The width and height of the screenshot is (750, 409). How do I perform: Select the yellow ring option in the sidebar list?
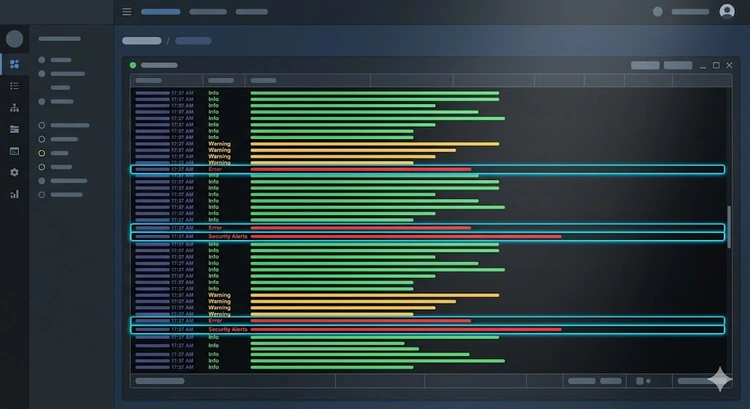tap(42, 153)
